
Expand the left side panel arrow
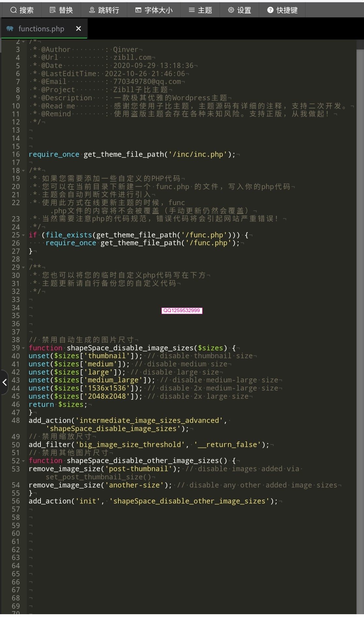4,382
